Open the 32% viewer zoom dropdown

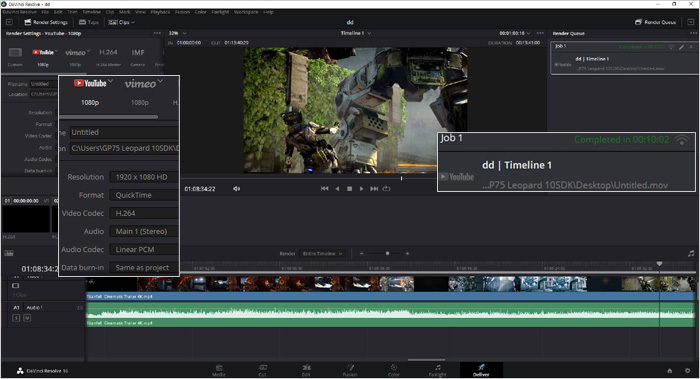coord(177,33)
